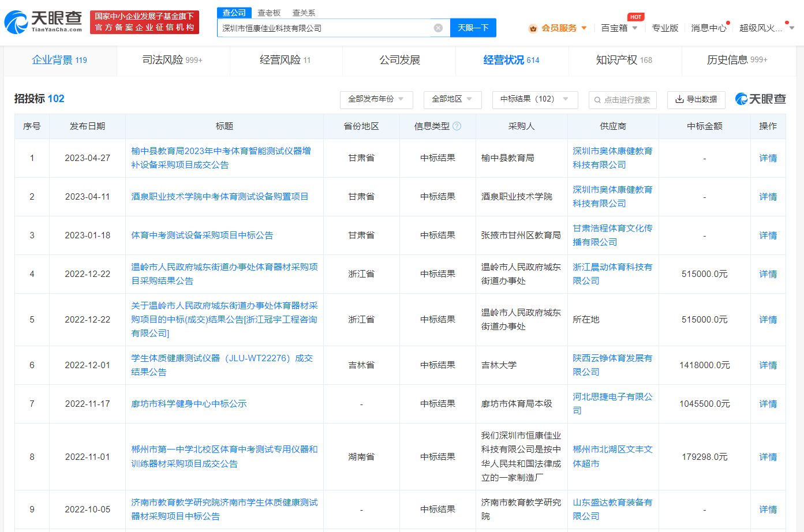Click the 1418000.0元 amount cell

(704, 365)
